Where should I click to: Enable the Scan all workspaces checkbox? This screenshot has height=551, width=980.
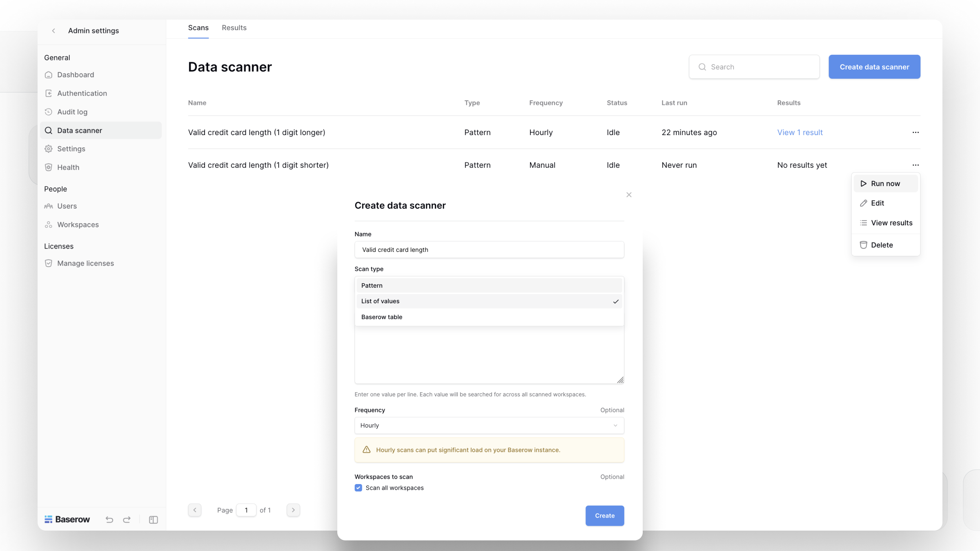[358, 488]
